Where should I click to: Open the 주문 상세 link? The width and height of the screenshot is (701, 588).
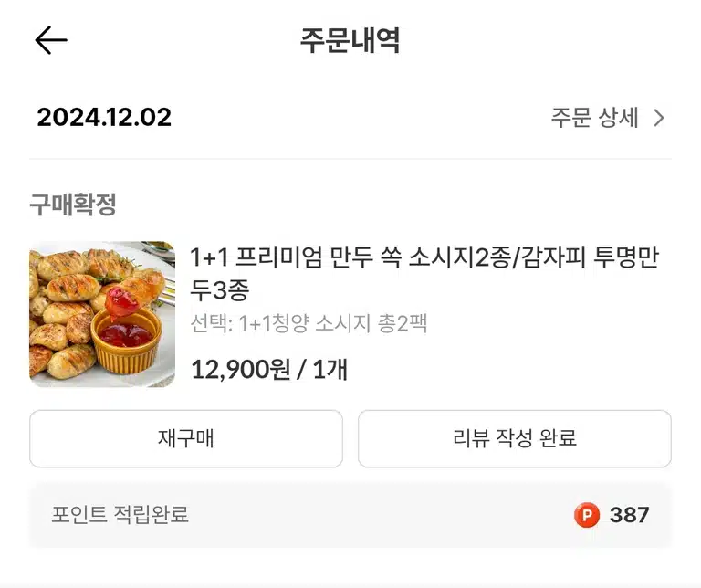(x=608, y=118)
